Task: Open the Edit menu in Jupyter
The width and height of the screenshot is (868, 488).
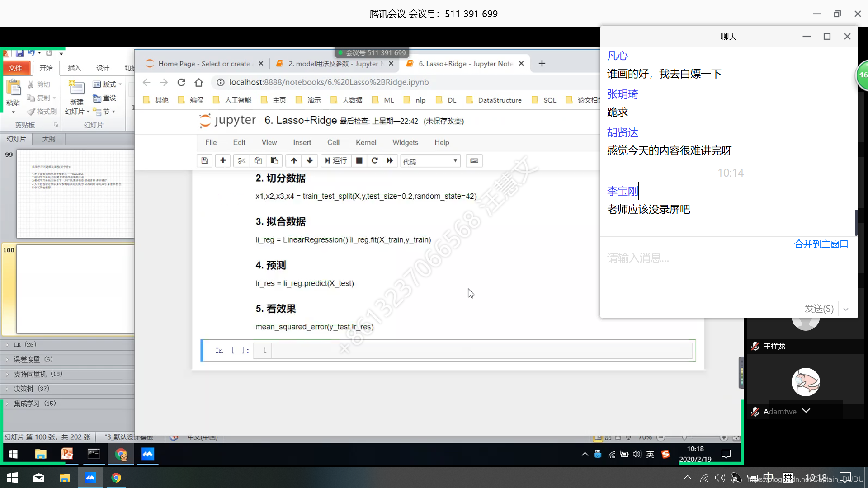Action: click(239, 142)
